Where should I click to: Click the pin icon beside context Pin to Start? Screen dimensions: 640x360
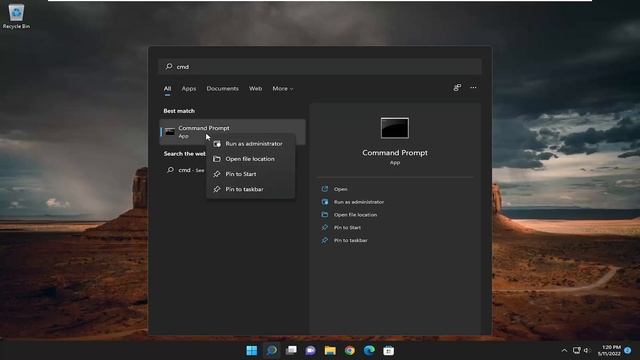click(x=217, y=174)
